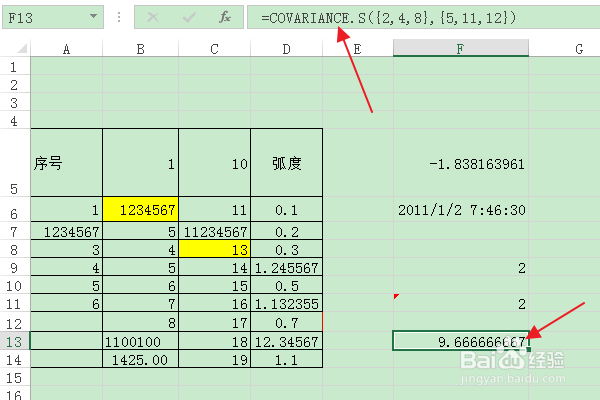This screenshot has height=400, width=600.
Task: Click the formula bar resize dots handle
Action: (x=119, y=17)
